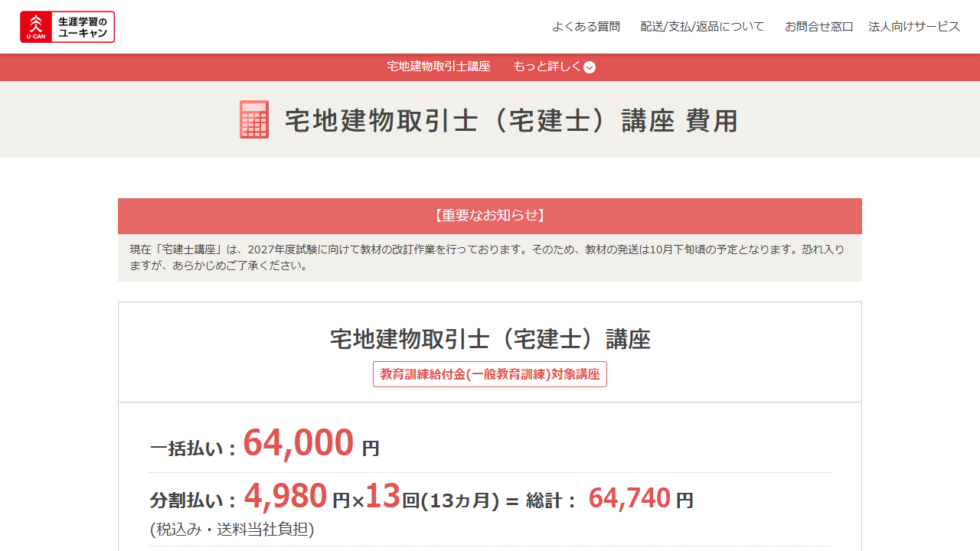Viewport: 980px width, 551px height.
Task: Go to お問合せ窓口
Action: click(818, 27)
